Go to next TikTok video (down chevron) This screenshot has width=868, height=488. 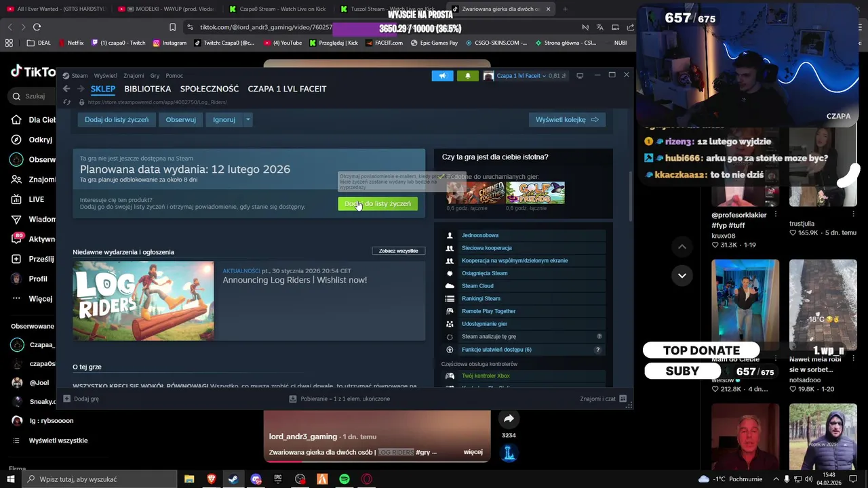pyautogui.click(x=682, y=275)
